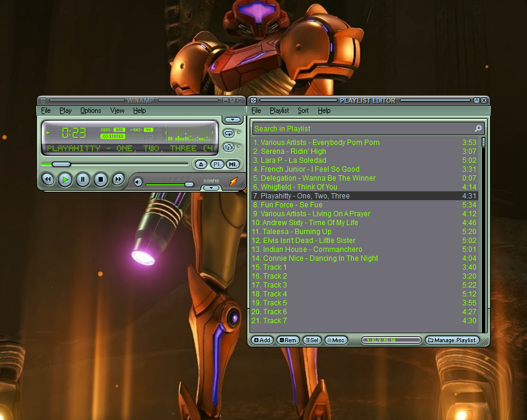
Task: Select 'Serena - Ridin' High' track
Action: (x=364, y=151)
